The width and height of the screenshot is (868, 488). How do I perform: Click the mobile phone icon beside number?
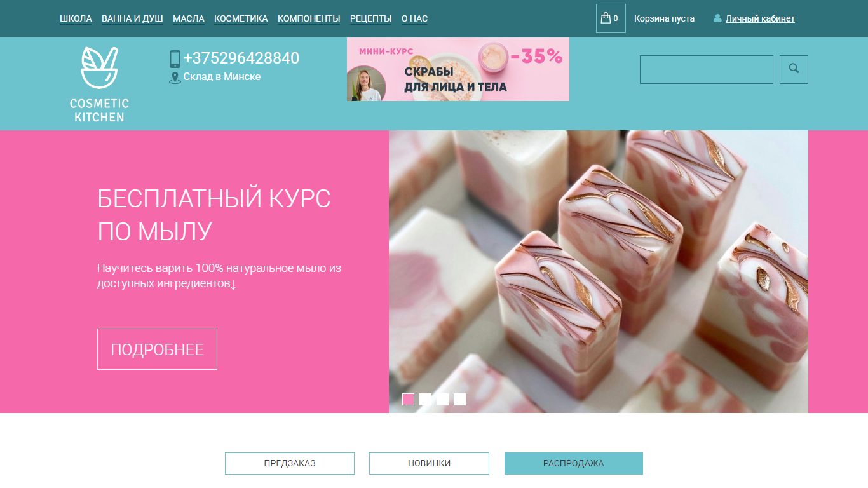[175, 59]
